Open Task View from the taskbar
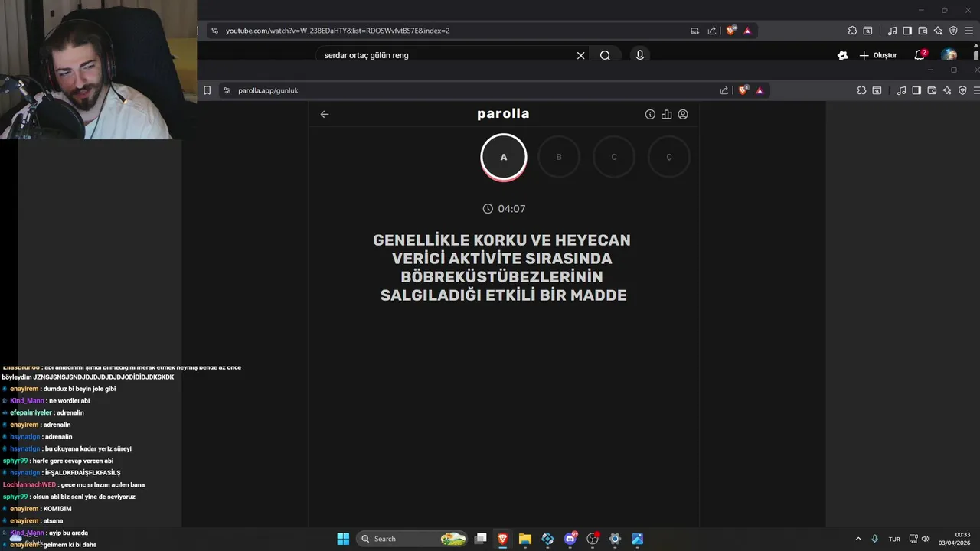Screen dimensions: 980x551 click(x=481, y=539)
